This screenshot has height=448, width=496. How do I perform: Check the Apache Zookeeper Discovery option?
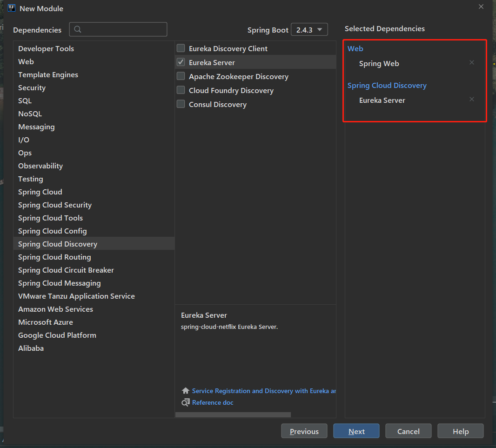(x=181, y=76)
